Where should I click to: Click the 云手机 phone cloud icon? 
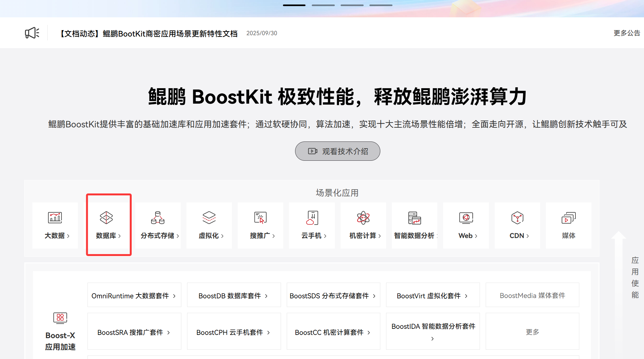click(312, 218)
